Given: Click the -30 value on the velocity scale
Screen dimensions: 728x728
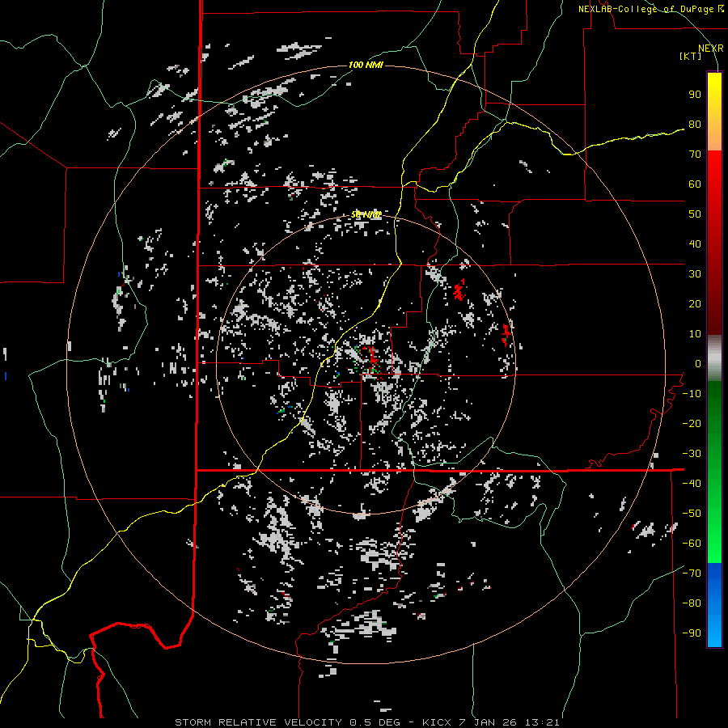Looking at the screenshot, I should [692, 454].
